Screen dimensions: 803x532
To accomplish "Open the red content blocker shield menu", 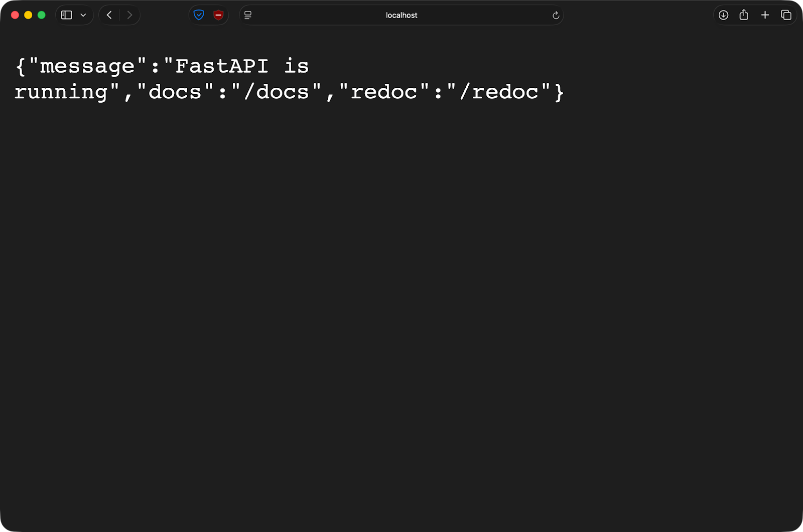I will point(218,15).
